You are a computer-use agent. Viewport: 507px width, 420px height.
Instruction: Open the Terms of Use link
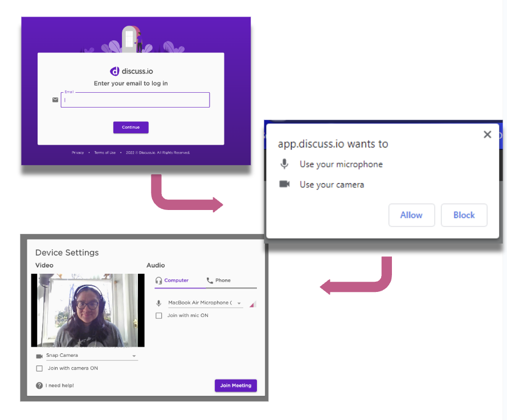[x=105, y=153]
